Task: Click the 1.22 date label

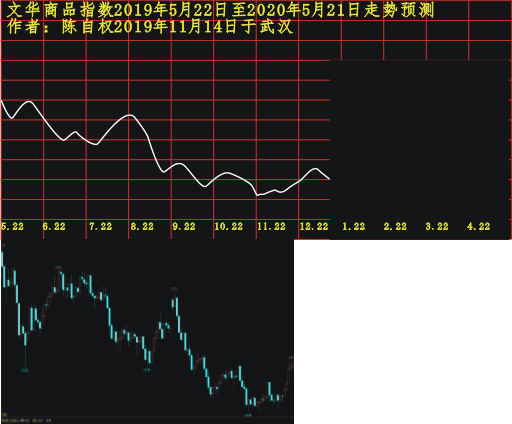Action: click(354, 226)
